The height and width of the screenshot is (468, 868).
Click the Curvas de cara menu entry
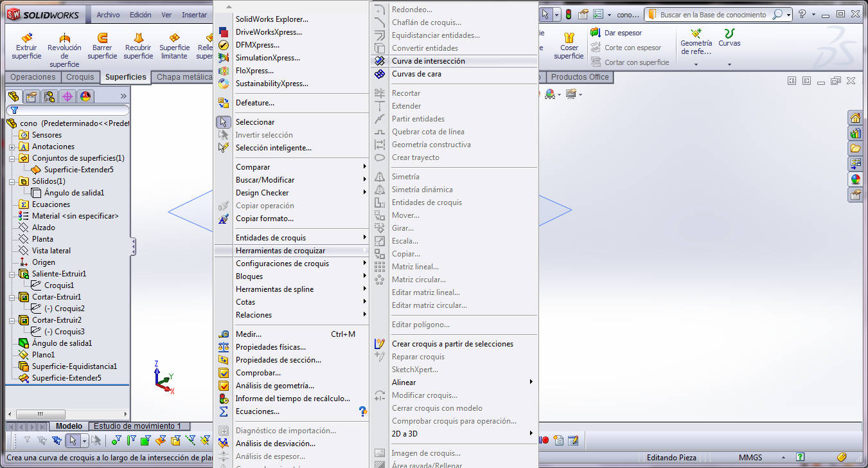(x=454, y=74)
